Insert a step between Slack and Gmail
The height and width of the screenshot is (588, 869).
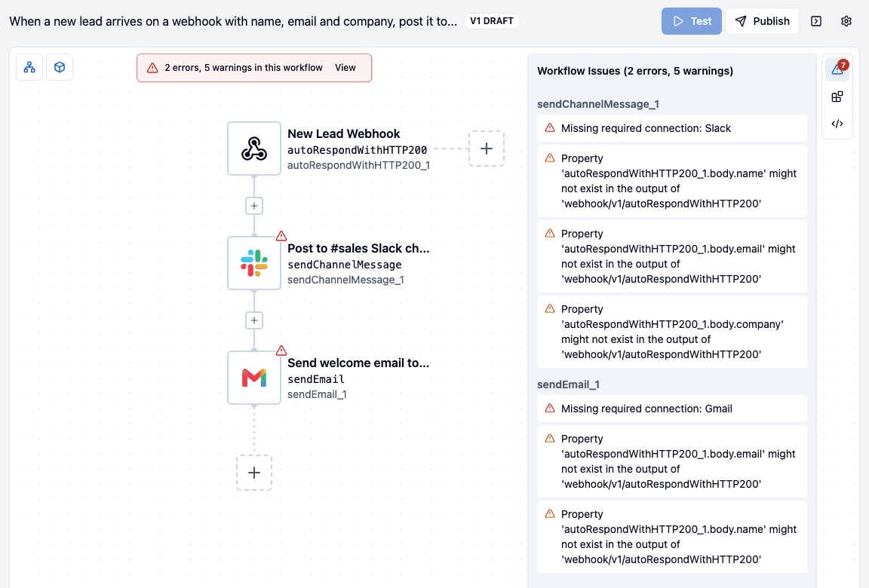click(253, 320)
